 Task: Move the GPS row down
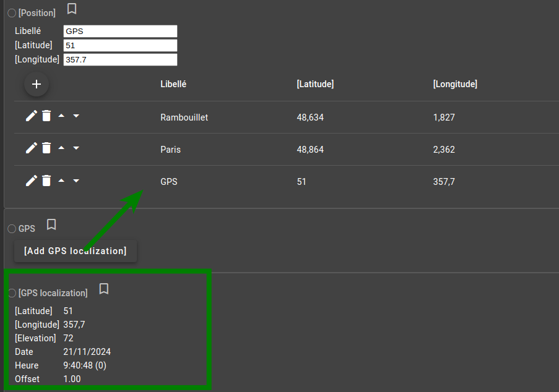[x=76, y=181]
